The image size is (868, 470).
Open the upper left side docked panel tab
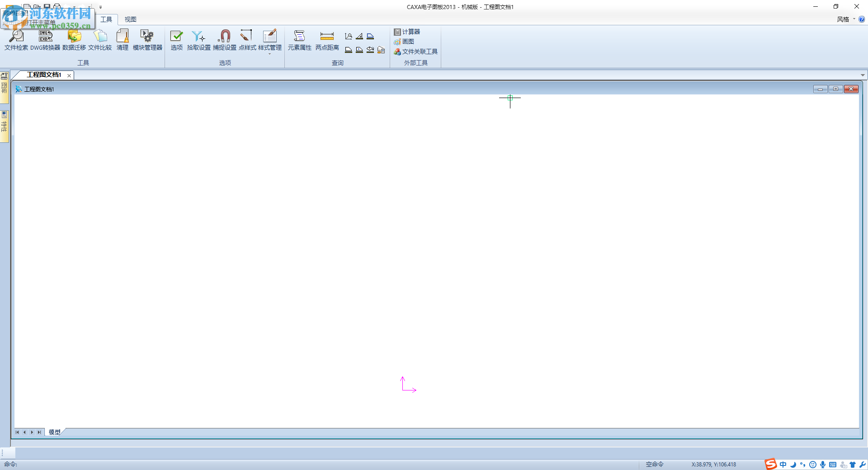pyautogui.click(x=5, y=87)
